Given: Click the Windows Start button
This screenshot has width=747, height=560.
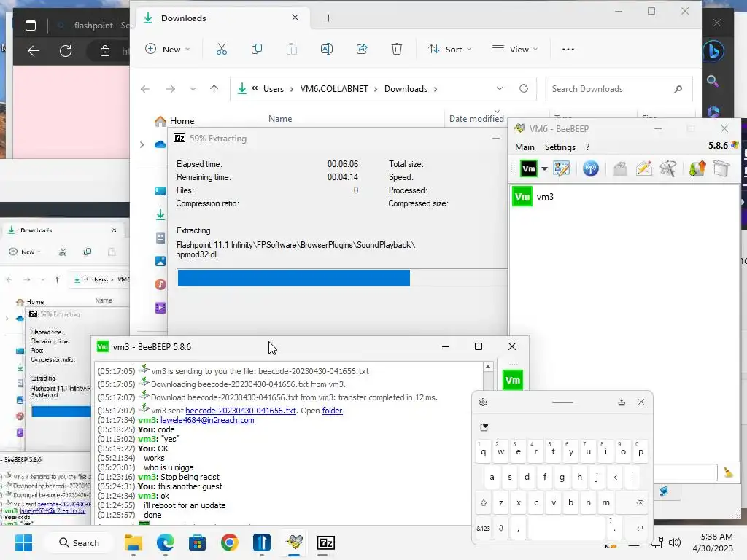Looking at the screenshot, I should click(23, 542).
